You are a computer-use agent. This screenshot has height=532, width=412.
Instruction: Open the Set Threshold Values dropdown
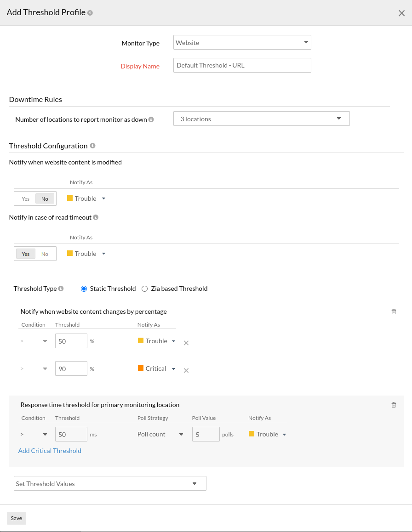110,484
